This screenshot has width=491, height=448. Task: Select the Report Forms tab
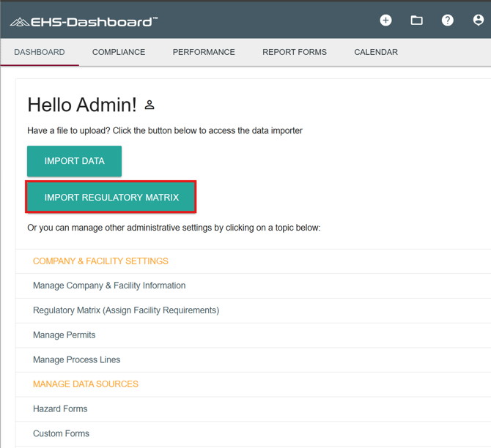pos(295,52)
